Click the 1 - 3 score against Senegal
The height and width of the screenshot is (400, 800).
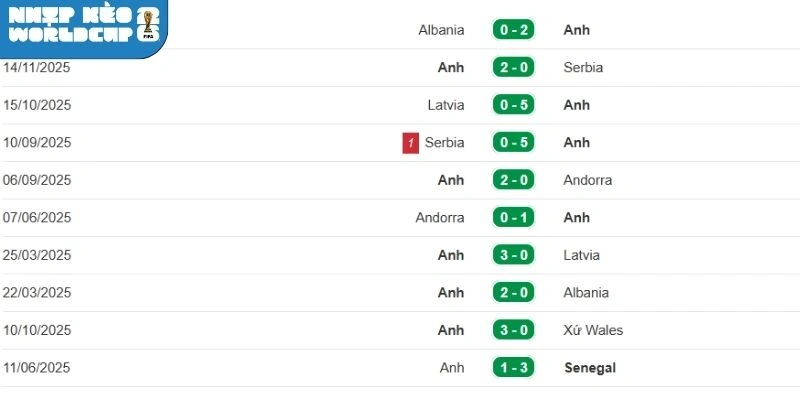(x=514, y=368)
